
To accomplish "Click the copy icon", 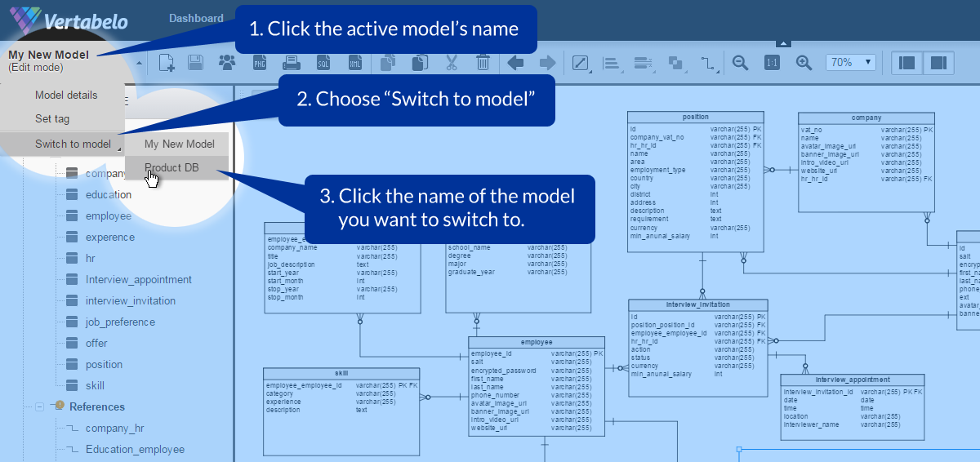I will 389,63.
